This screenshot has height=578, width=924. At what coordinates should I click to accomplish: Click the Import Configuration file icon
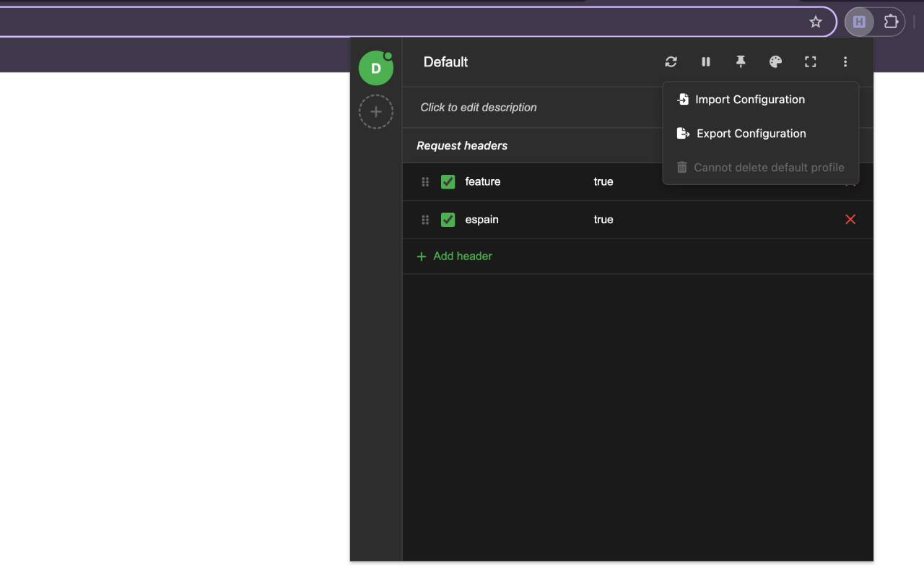682,100
